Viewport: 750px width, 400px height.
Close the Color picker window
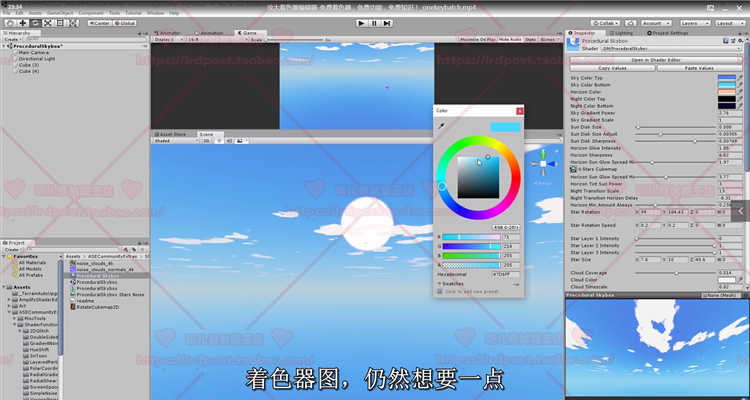[519, 111]
